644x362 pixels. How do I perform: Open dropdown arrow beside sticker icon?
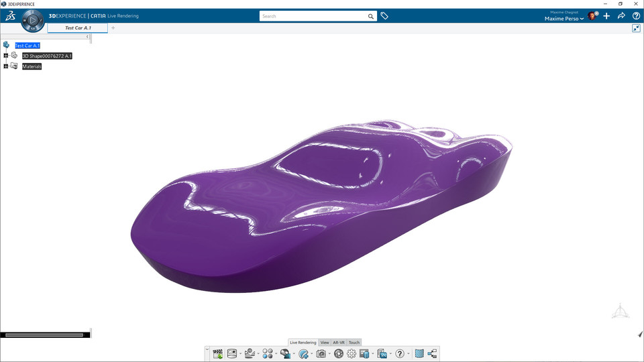click(311, 354)
